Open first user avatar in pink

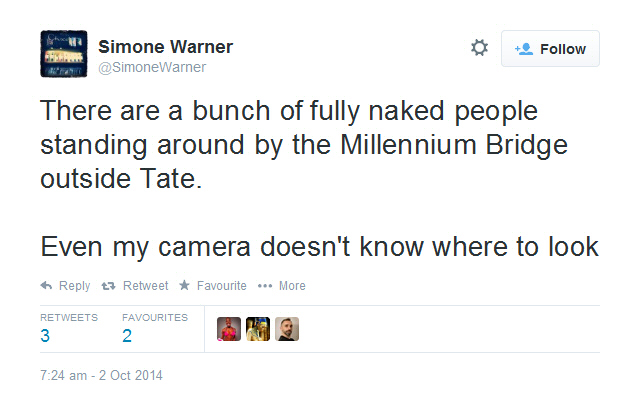229,329
